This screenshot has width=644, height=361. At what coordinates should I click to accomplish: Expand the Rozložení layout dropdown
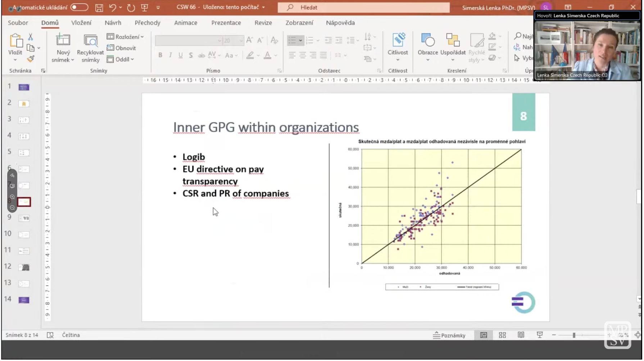[126, 37]
